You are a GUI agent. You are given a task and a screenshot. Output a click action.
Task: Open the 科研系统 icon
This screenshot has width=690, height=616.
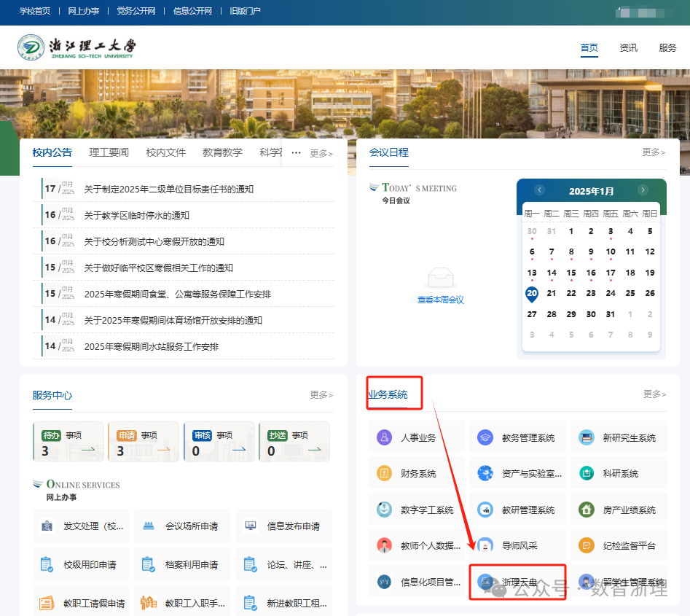[586, 473]
